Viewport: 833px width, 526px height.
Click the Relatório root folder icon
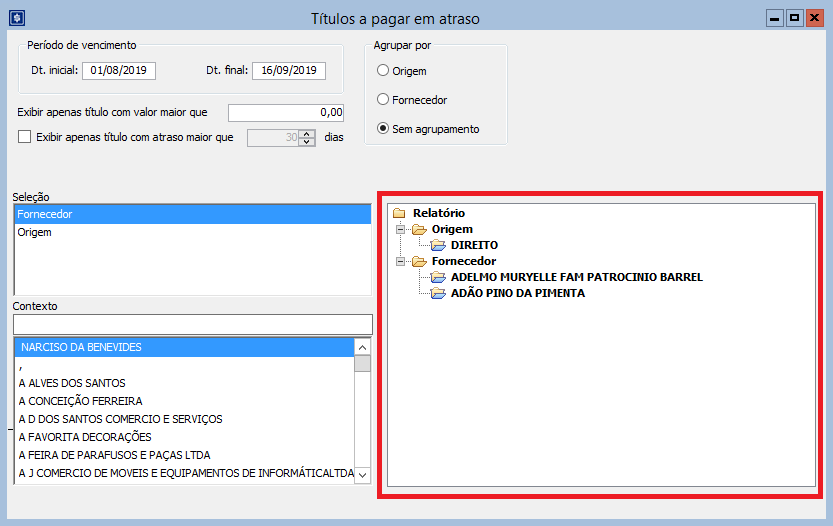tap(400, 213)
